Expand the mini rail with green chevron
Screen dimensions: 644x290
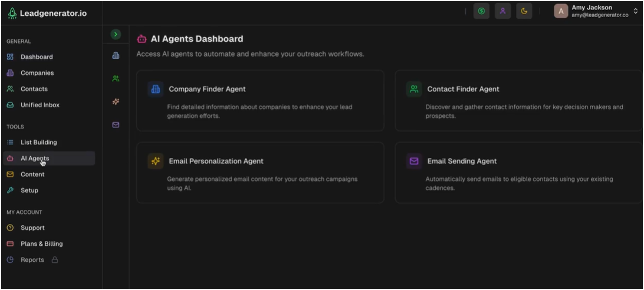click(x=116, y=34)
